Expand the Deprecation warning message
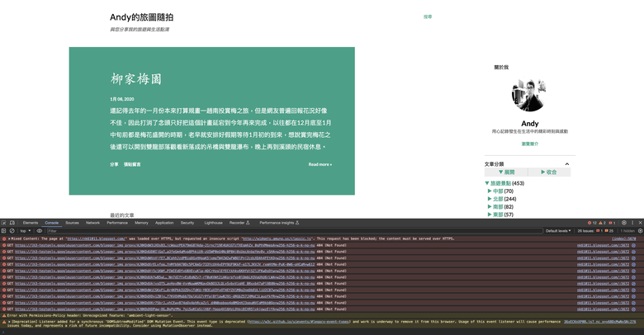 (x=9, y=322)
